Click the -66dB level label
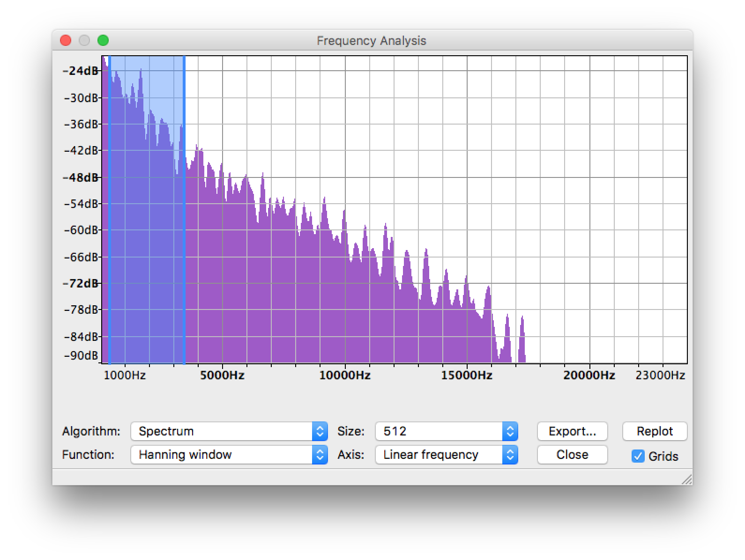 pyautogui.click(x=80, y=257)
